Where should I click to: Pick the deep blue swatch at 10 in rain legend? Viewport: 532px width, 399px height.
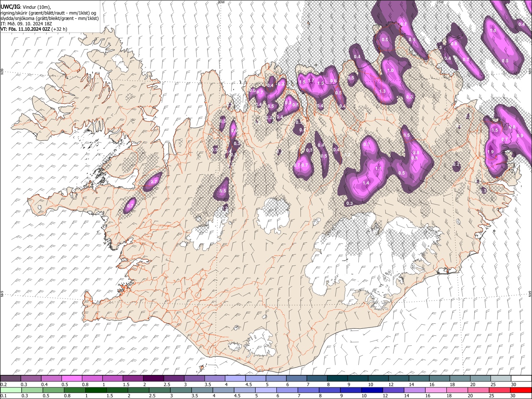pos(372,390)
